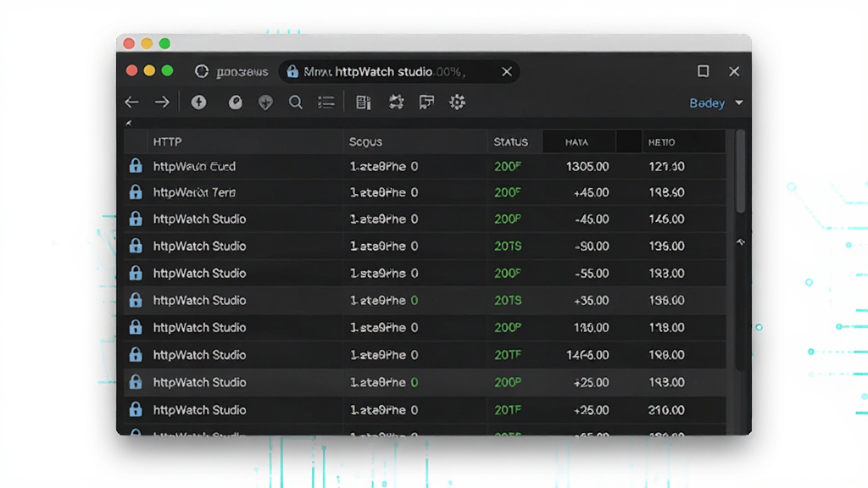Click the reload circle icon in first tab
The height and width of the screenshot is (488, 868).
(202, 71)
